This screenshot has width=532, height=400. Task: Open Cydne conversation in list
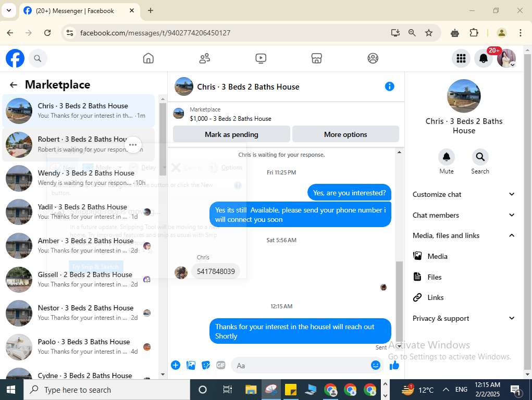point(78,373)
